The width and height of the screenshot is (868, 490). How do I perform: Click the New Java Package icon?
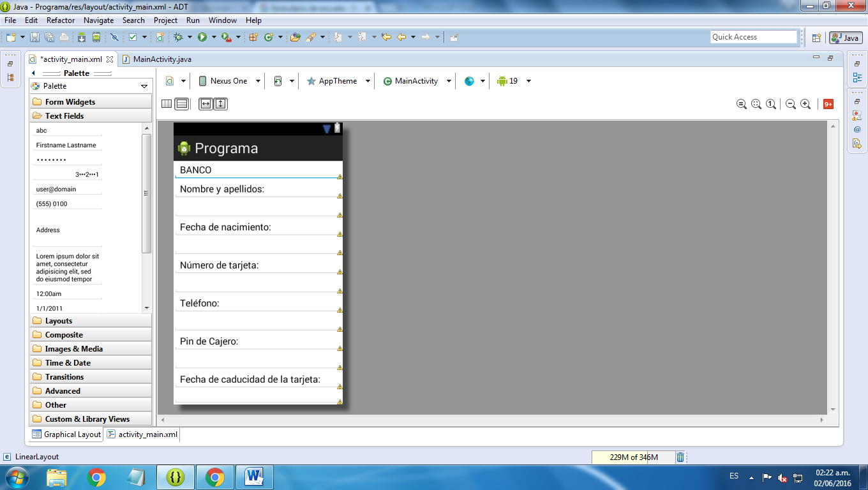(253, 37)
